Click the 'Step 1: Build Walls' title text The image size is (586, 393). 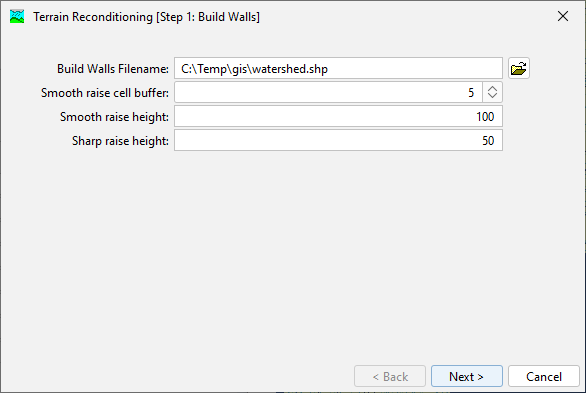208,17
